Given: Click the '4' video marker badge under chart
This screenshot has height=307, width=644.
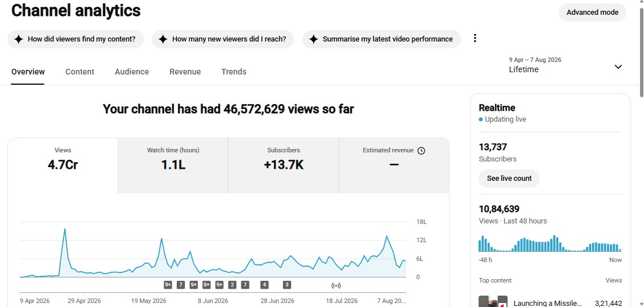Looking at the screenshot, I should coord(264,285).
